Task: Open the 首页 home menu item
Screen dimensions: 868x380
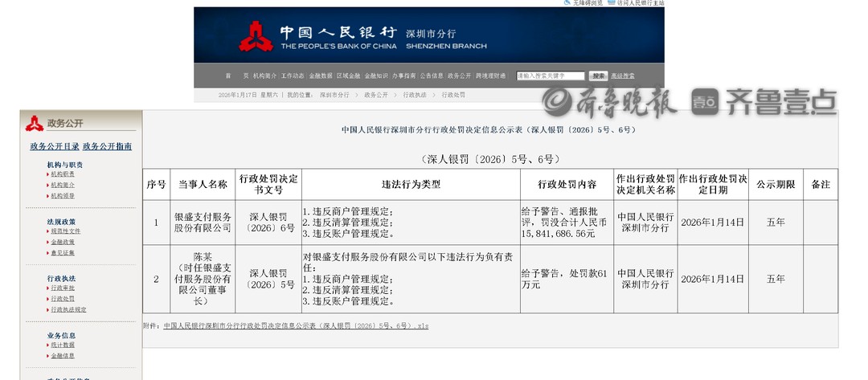Action: click(x=236, y=76)
